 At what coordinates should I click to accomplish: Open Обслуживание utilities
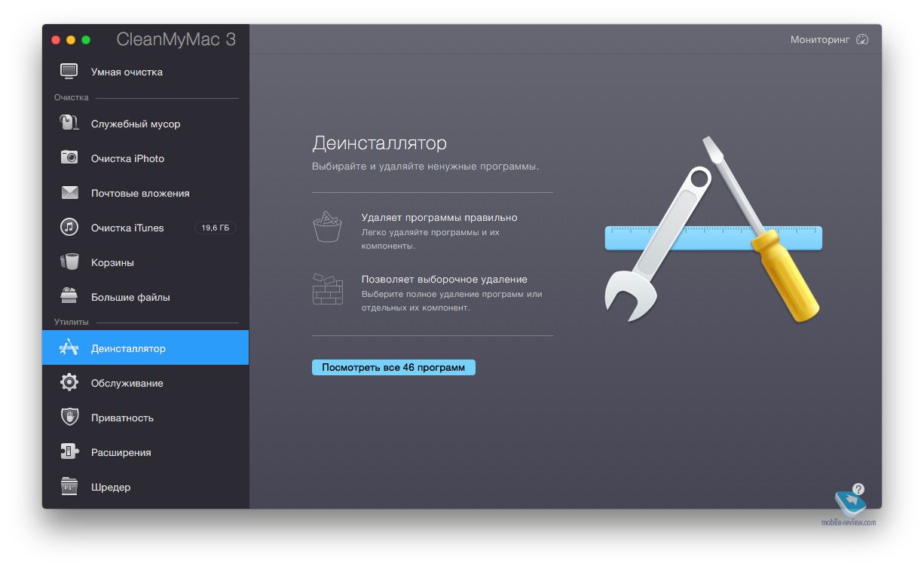145,383
